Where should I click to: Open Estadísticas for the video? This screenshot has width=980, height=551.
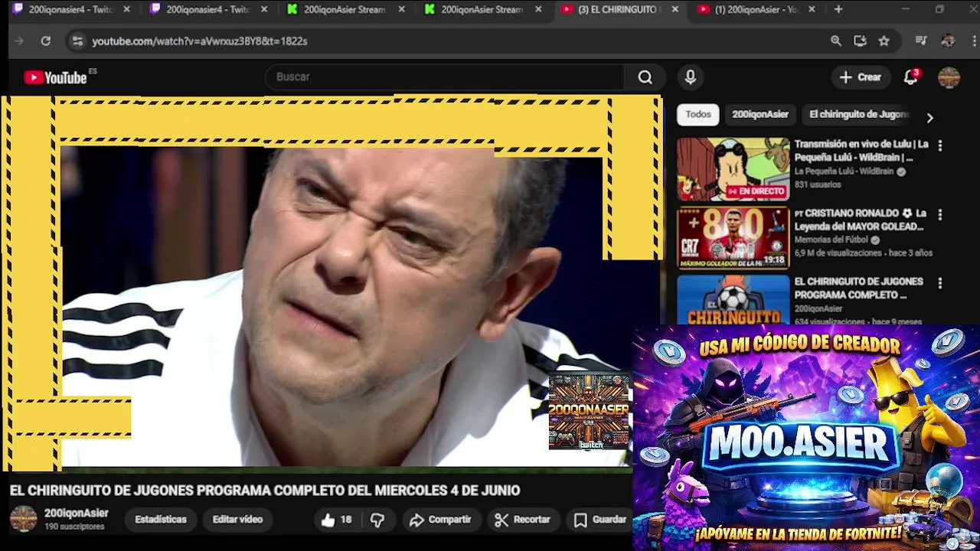tap(161, 520)
